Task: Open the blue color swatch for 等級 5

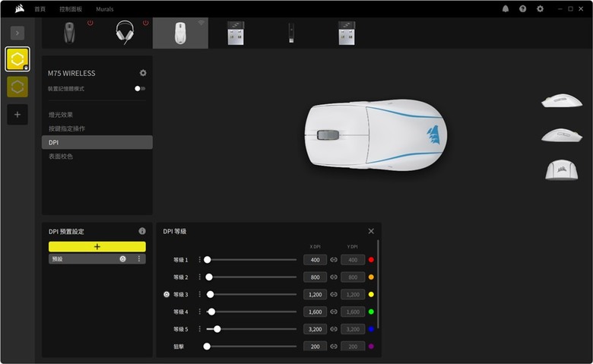Action: [x=371, y=329]
